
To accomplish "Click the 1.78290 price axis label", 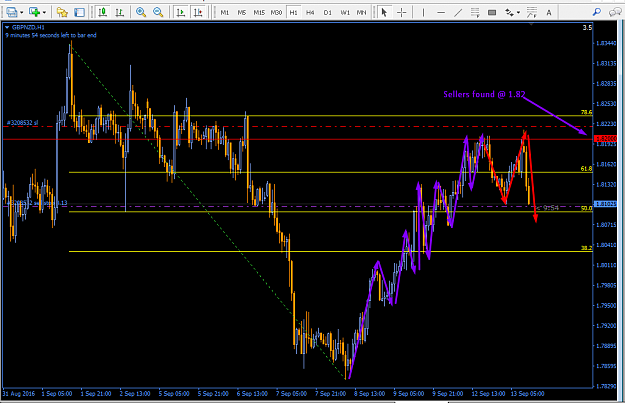I will click(606, 386).
